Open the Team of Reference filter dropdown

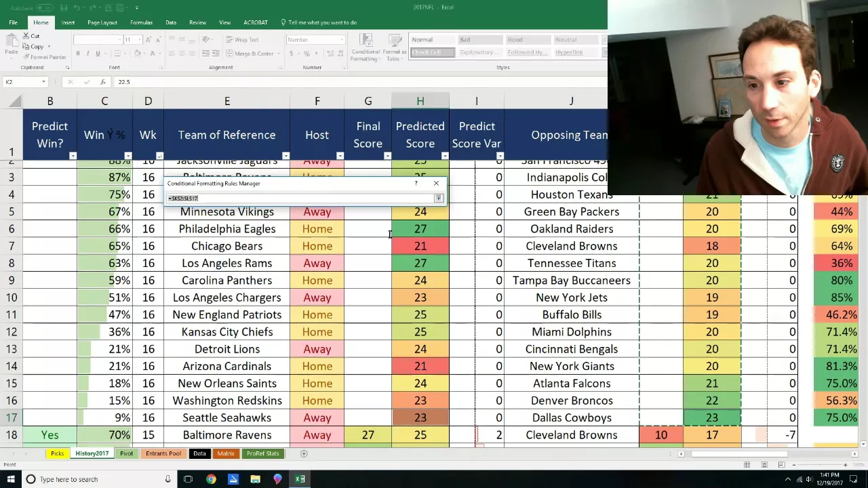click(285, 156)
